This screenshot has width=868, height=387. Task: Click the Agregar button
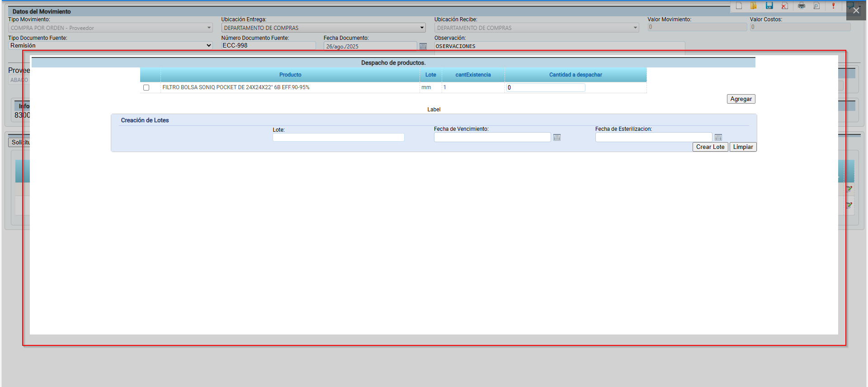coord(741,99)
